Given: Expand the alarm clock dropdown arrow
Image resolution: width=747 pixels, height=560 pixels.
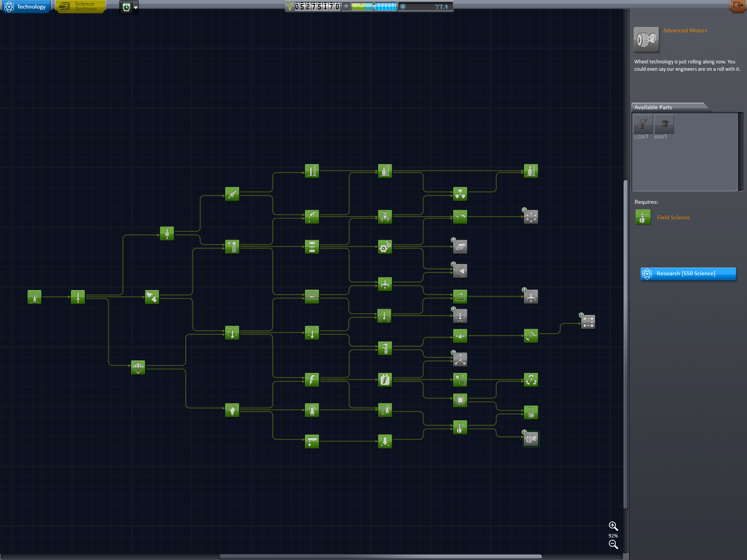Looking at the screenshot, I should pos(136,7).
